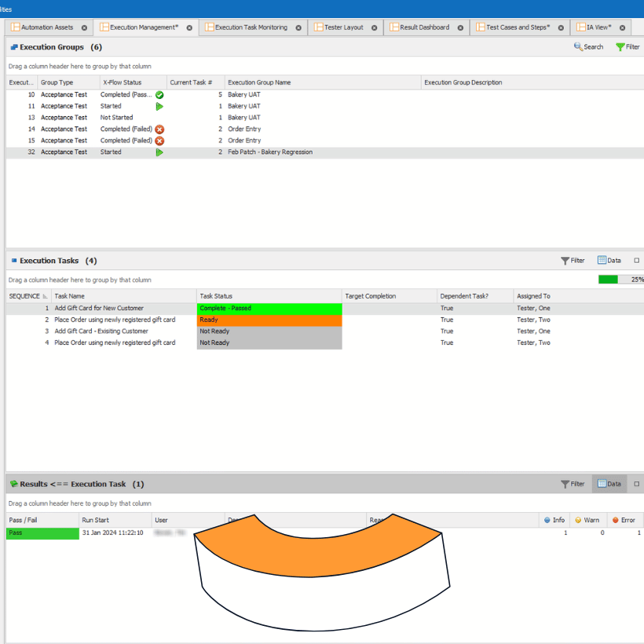Sort results by Info column
This screenshot has height=644, width=644.
click(x=554, y=521)
